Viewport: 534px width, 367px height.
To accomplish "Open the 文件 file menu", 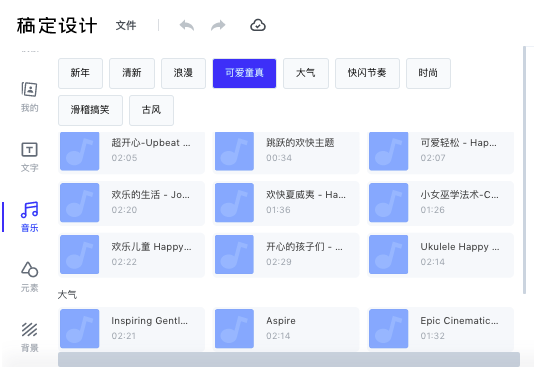I will tap(126, 25).
